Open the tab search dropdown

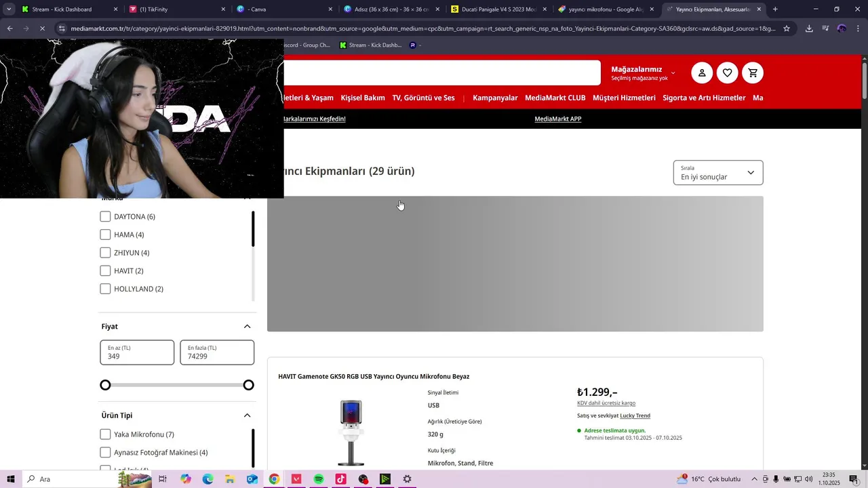(x=9, y=9)
